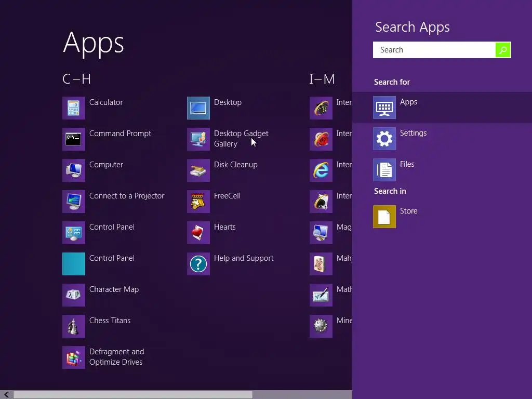Screen dimensions: 532x399
Task: Select Apps under Search for
Action: click(x=442, y=108)
